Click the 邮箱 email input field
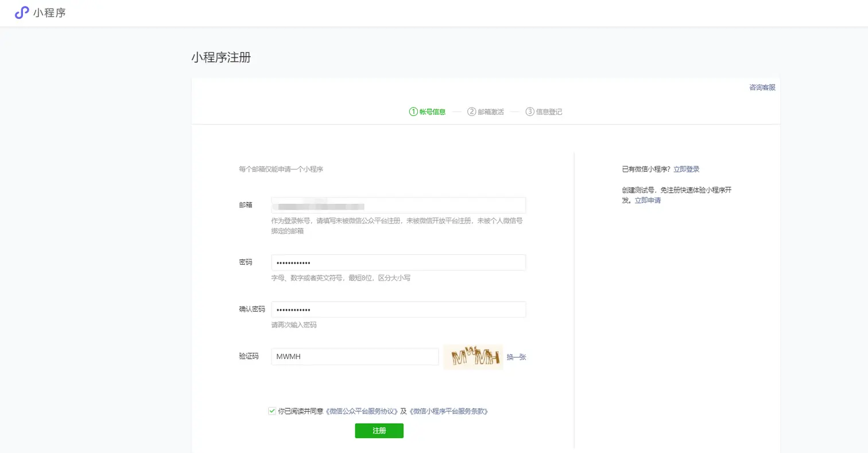Screen dimensions: 868x453 click(x=398, y=205)
